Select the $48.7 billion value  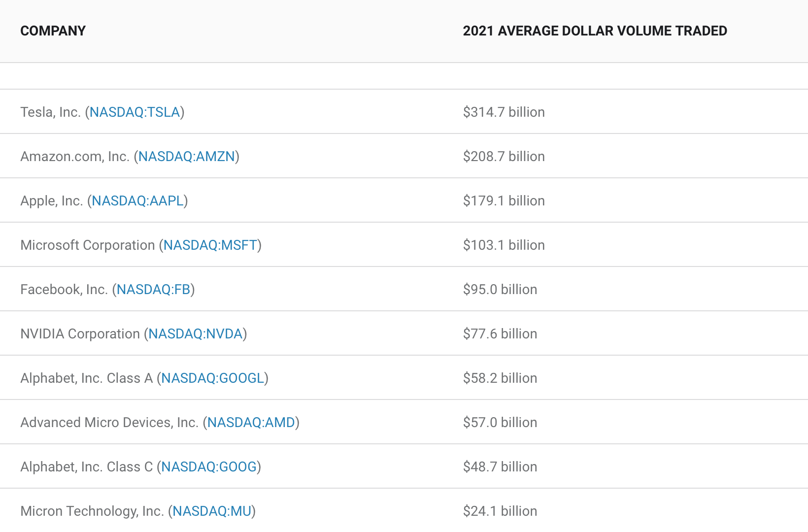coord(500,467)
